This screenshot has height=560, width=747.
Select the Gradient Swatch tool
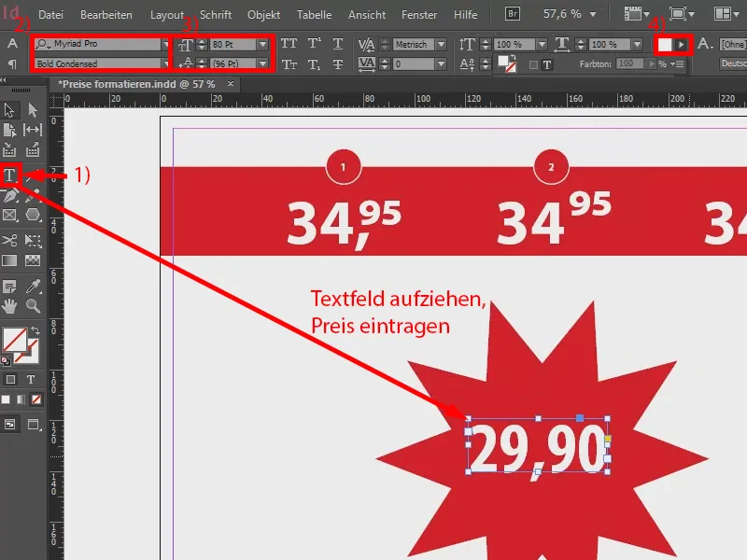9,260
